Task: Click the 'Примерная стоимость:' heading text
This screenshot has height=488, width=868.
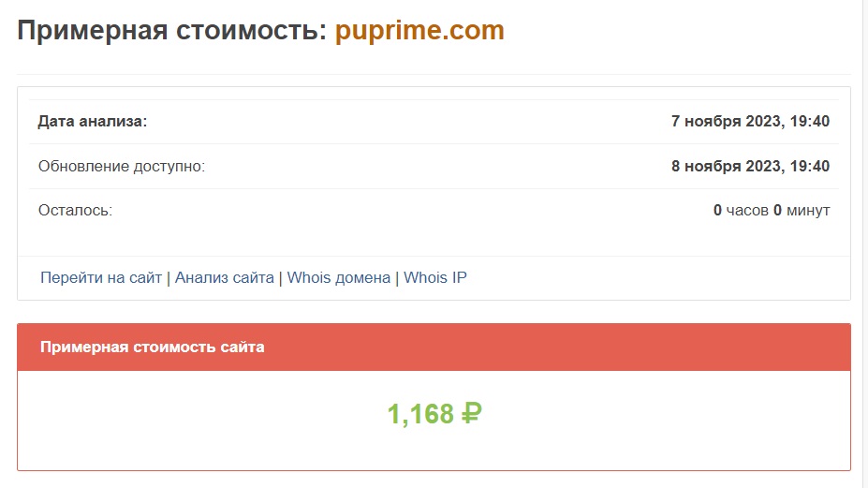Action: point(171,30)
